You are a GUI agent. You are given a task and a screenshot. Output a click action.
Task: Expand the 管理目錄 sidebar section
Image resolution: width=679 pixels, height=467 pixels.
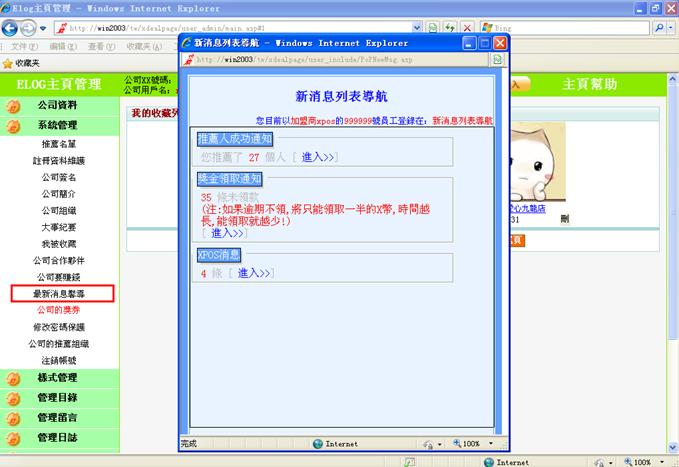tap(57, 398)
